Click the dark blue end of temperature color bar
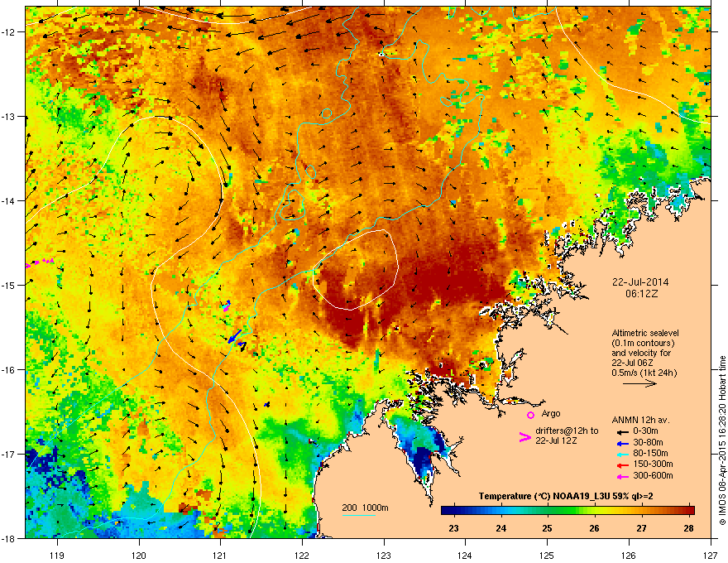Screen dimensions: 728x563 click(x=447, y=511)
